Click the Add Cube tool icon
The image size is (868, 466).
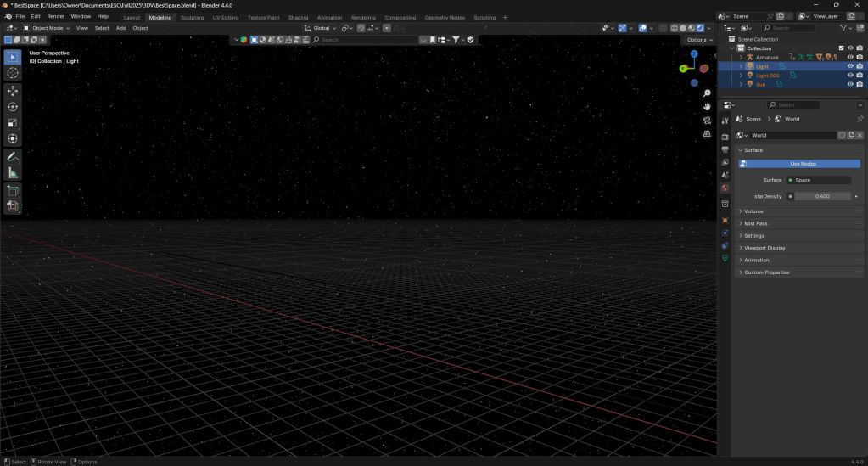coord(13,190)
